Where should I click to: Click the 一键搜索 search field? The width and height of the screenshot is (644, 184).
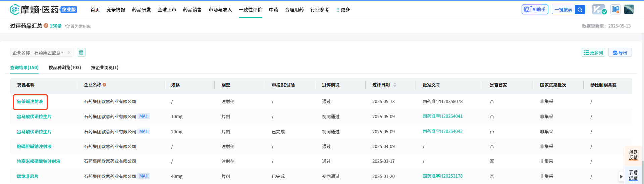tap(563, 9)
